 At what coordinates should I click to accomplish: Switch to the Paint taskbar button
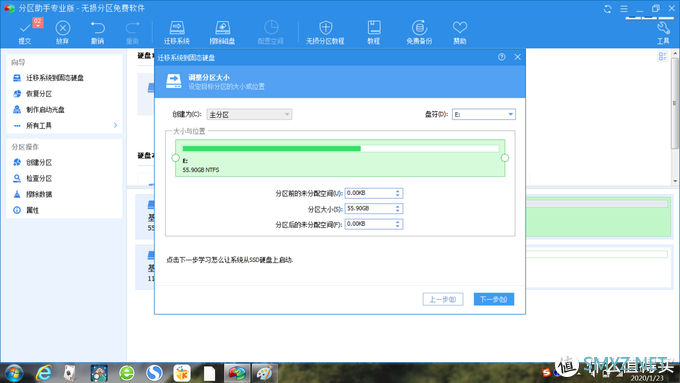tap(265, 373)
